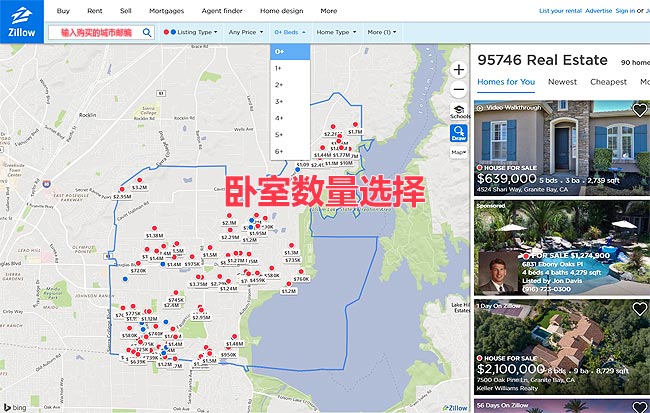The width and height of the screenshot is (650, 413).
Task: Select 0+ beds option
Action: [x=290, y=52]
